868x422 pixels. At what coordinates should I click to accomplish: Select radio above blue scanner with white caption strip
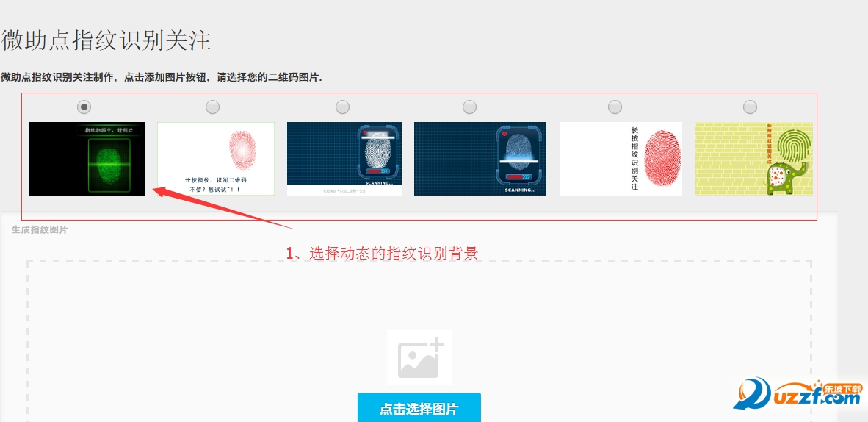coord(343,107)
